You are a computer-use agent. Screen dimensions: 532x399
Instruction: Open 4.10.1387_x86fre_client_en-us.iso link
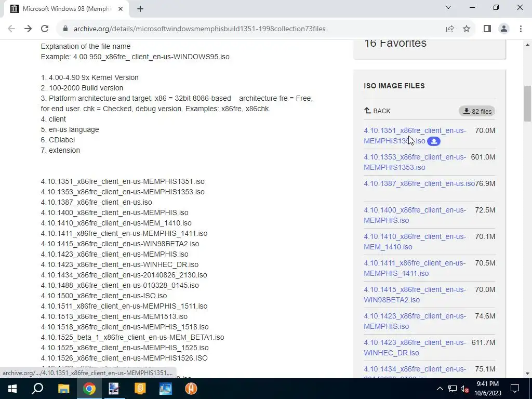tap(419, 183)
